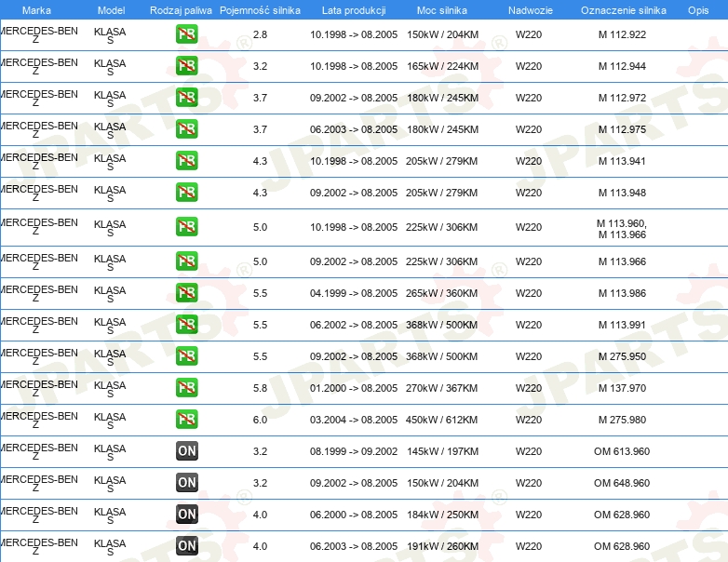
Task: Click power value 150kW / 204KM in the M 112.922 row
Action: pos(442,34)
